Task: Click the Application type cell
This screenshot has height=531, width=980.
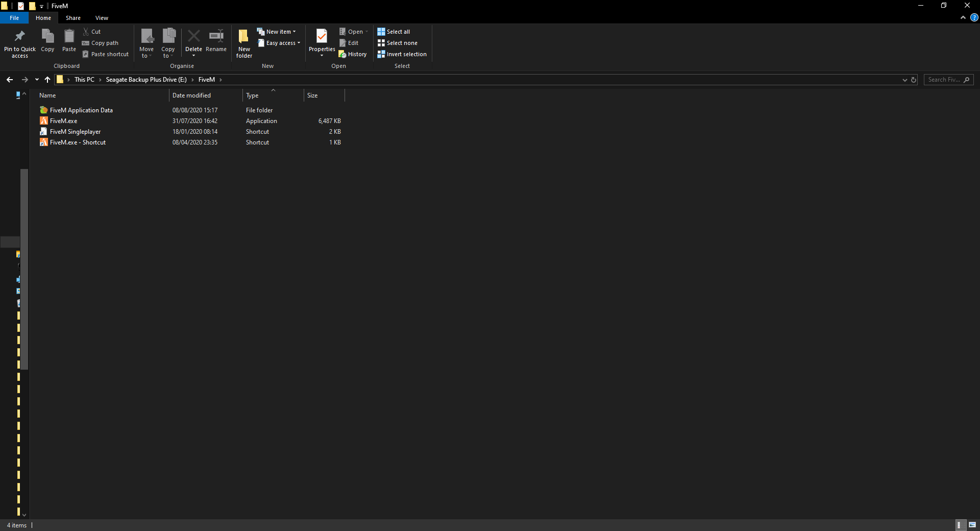Action: pos(261,121)
